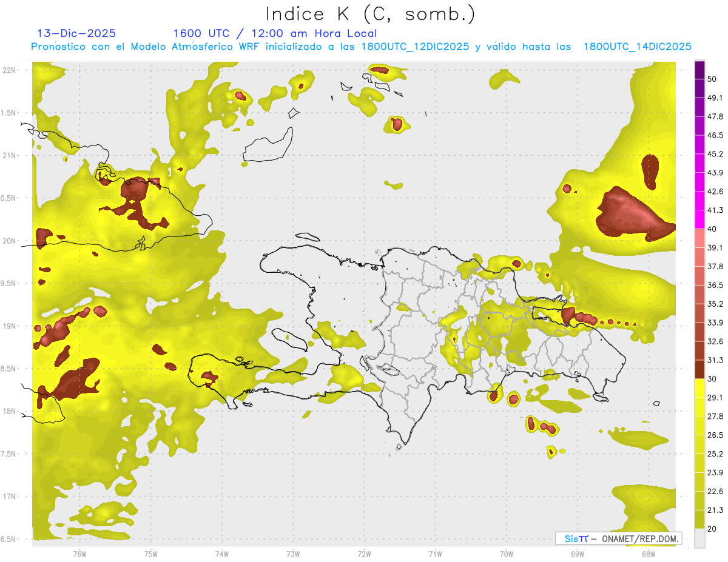The image size is (728, 562).
Task: Click the 70W longitude label
Action: [507, 554]
